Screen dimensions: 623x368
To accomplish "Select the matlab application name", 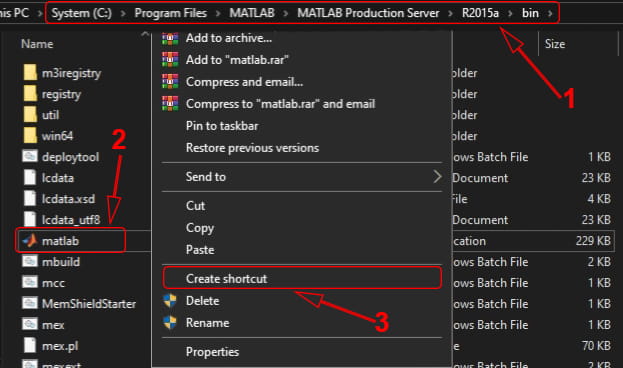I will [x=60, y=241].
